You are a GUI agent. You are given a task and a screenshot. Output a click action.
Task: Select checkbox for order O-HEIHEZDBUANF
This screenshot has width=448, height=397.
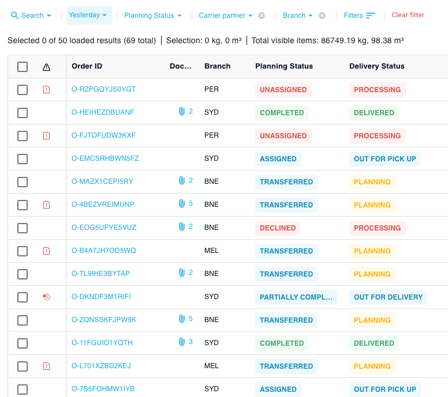(22, 113)
